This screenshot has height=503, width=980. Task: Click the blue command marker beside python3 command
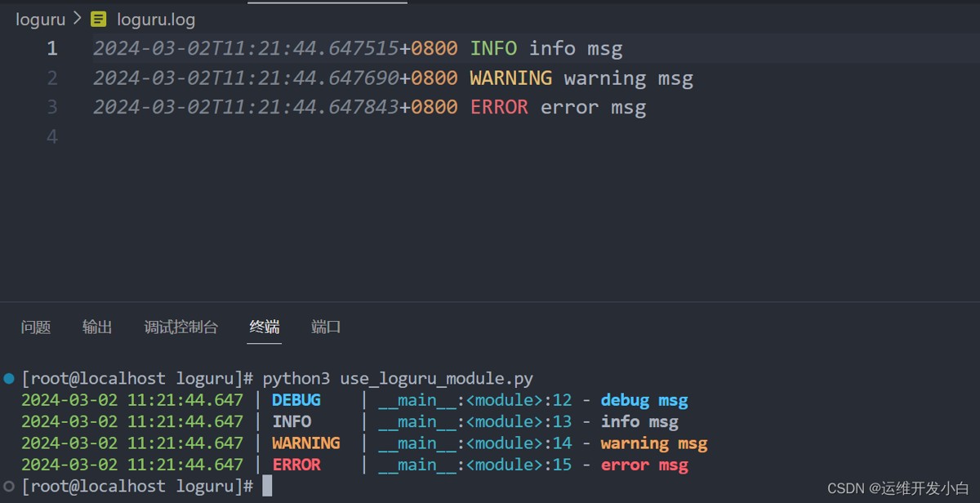point(9,379)
